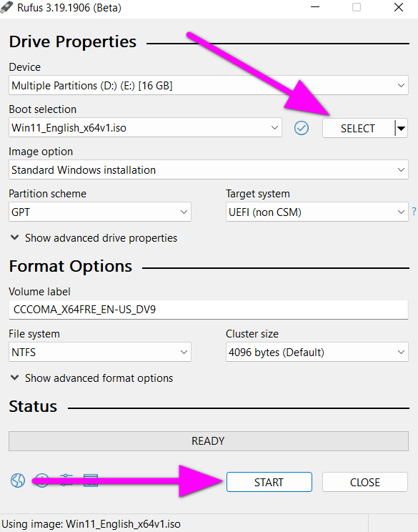Image resolution: width=418 pixels, height=532 pixels.
Task: Open the File system NTFS dropdown
Action: click(100, 352)
